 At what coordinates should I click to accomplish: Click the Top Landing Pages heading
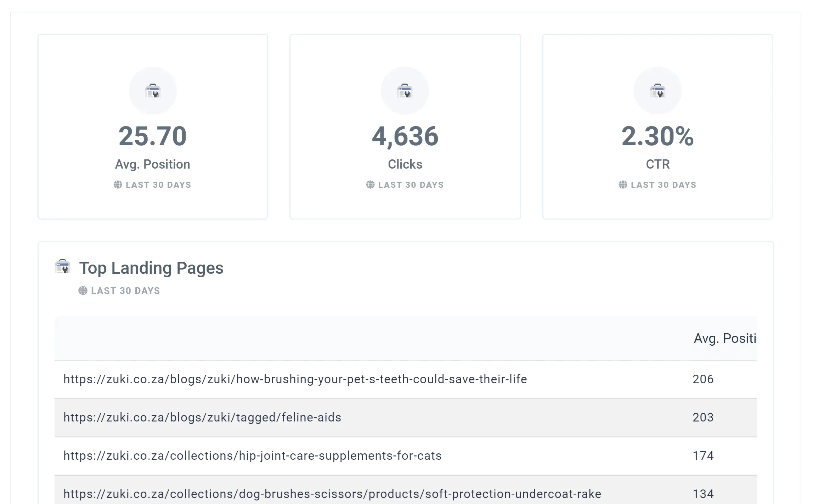[x=151, y=268]
